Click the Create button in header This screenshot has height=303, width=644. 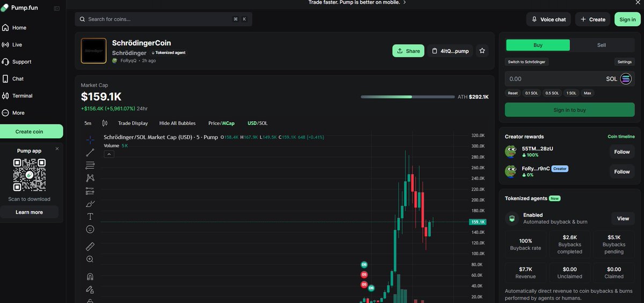[x=592, y=19]
